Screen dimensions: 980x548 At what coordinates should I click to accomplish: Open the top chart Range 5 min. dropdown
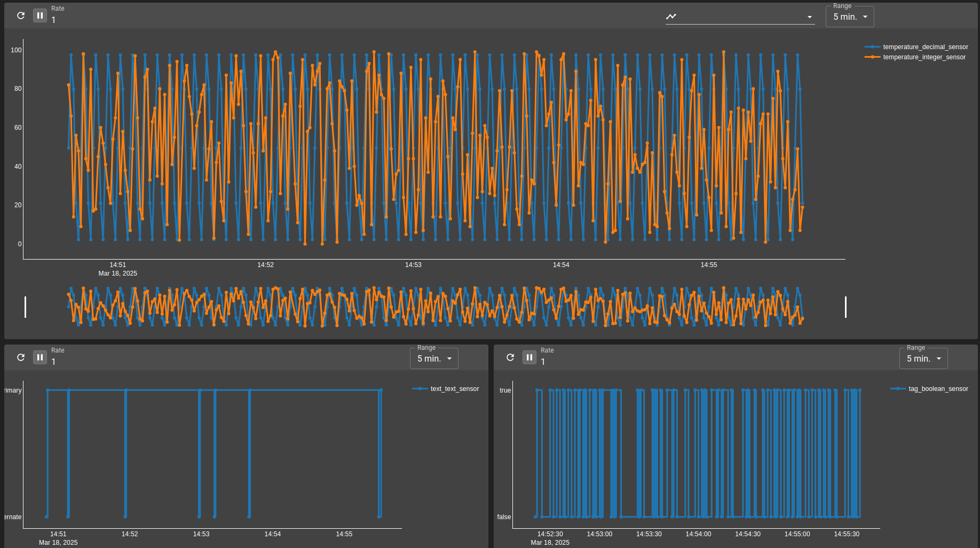pyautogui.click(x=850, y=17)
